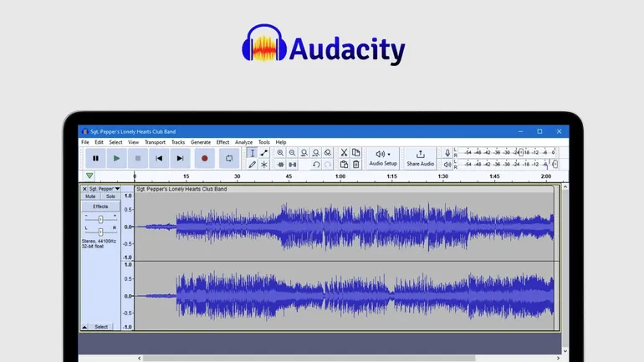Paste with the clipboard icon
Screen dimensions: 644x362
point(345,165)
